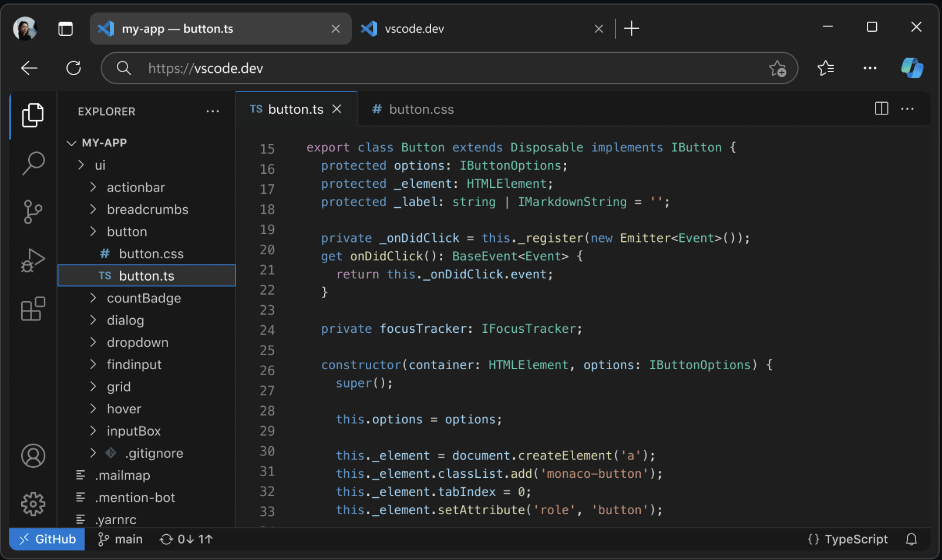Click 'focusTracker' on line 24
942x560 pixels.
tap(423, 329)
